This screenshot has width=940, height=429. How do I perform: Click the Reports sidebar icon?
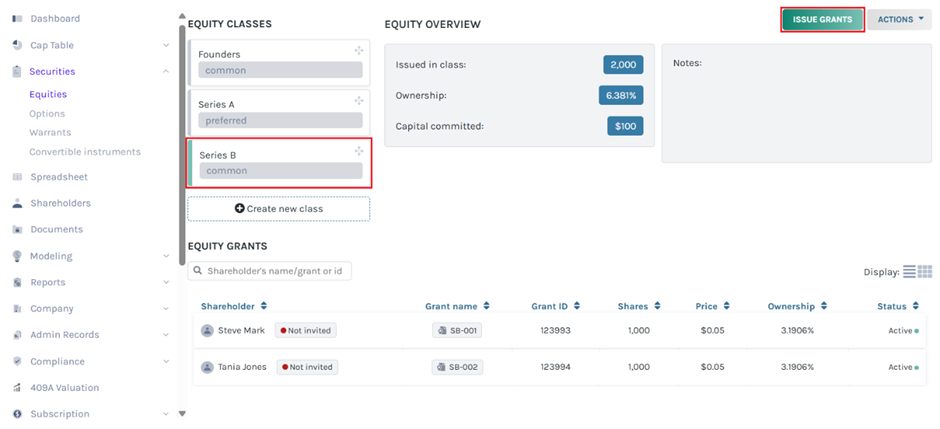(x=17, y=282)
